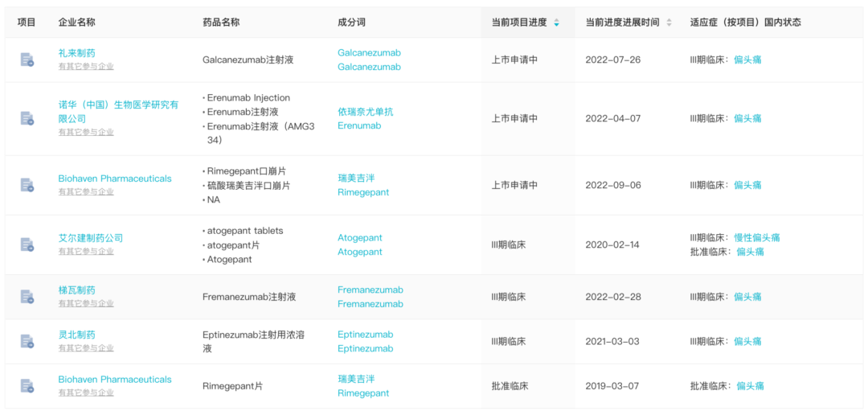The width and height of the screenshot is (868, 415).
Task: Open project icon in 梯瓦制药 row
Action: 27,297
